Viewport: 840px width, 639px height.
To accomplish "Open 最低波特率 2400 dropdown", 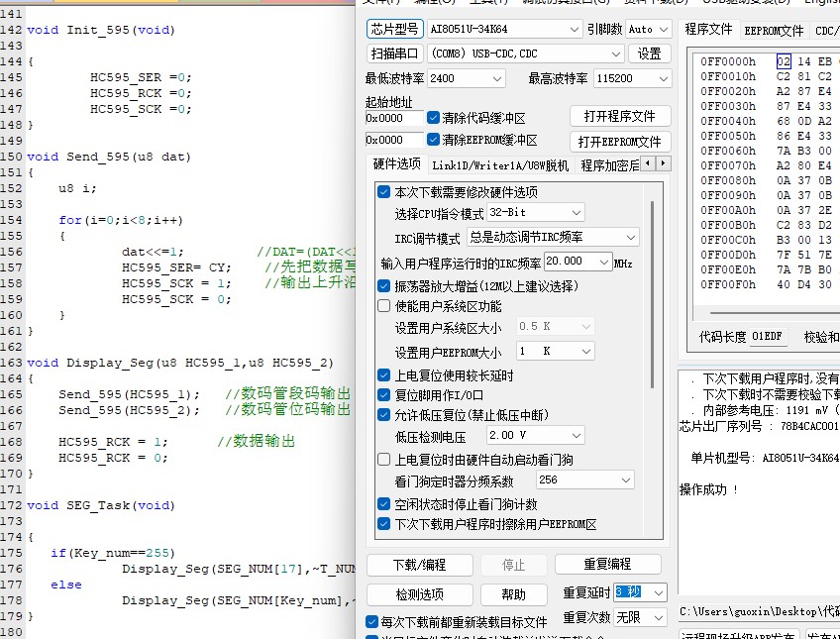I will pos(467,78).
